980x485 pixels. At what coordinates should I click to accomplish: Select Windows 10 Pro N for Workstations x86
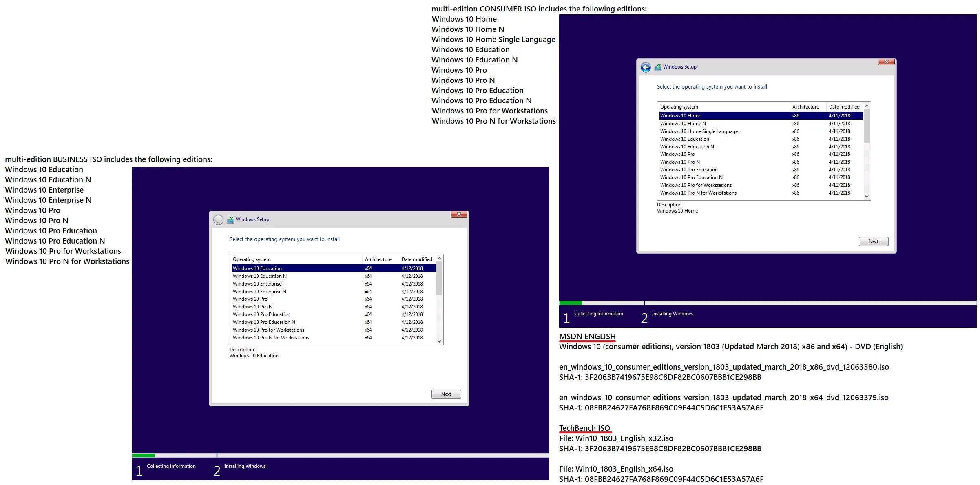pyautogui.click(x=698, y=193)
